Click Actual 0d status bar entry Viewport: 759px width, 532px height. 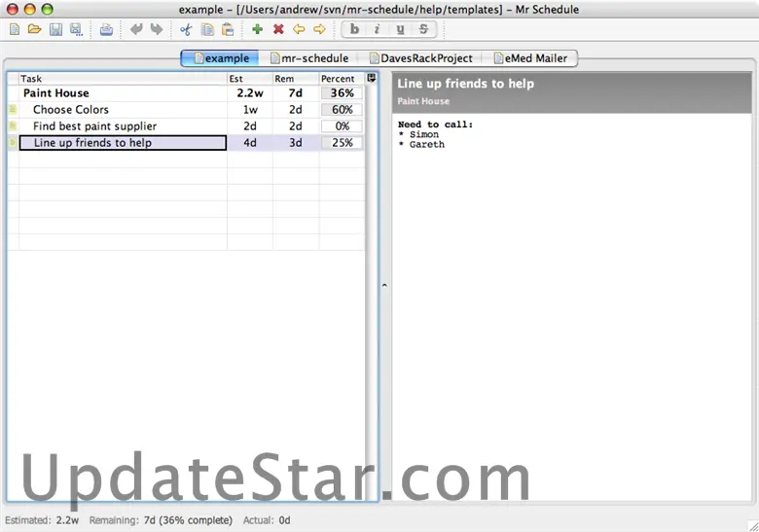(267, 520)
